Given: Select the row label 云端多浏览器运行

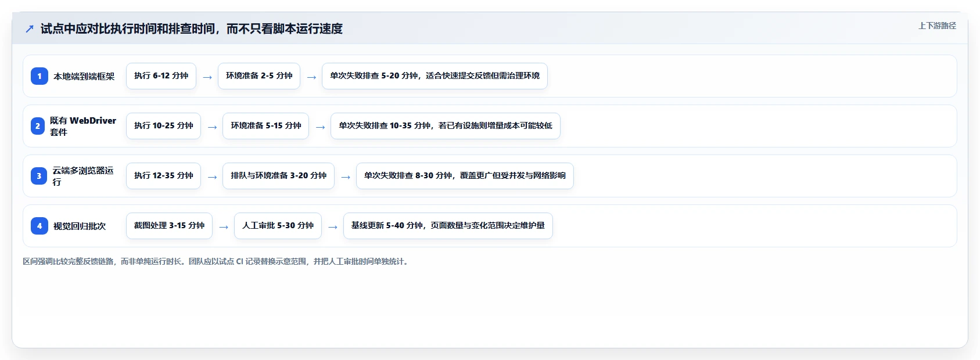Looking at the screenshot, I should [x=83, y=176].
